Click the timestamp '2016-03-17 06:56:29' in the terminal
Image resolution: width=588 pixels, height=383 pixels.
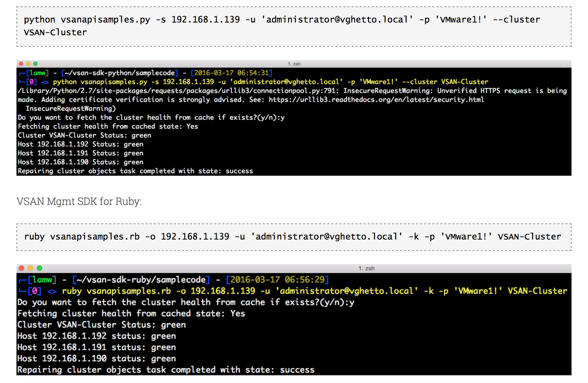[x=278, y=280]
